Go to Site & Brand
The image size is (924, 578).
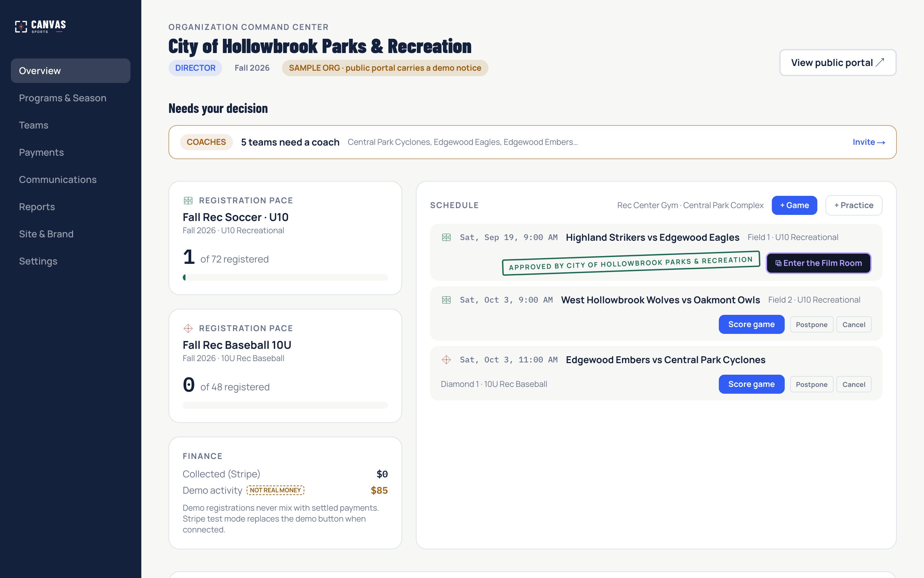pyautogui.click(x=71, y=234)
